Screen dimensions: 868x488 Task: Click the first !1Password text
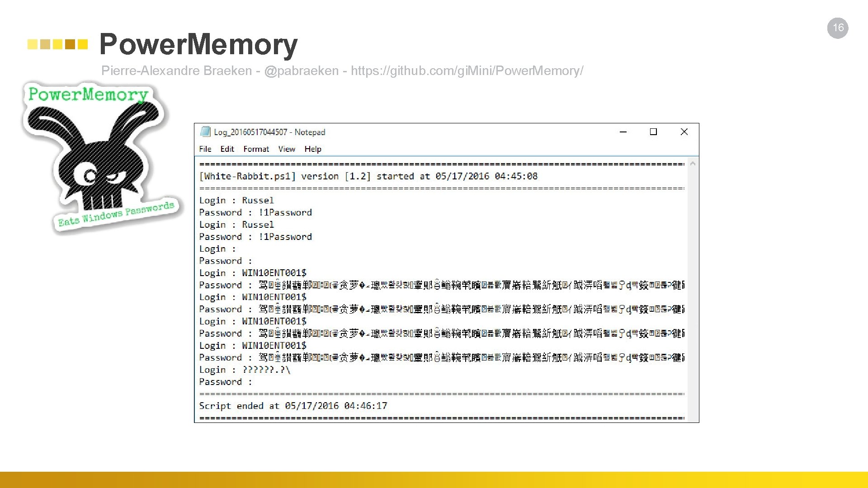click(x=285, y=212)
